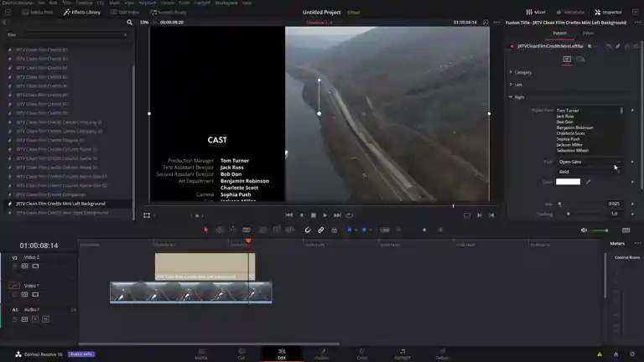Click the V1 destination track selector
This screenshot has width=644, height=362.
pos(14,285)
